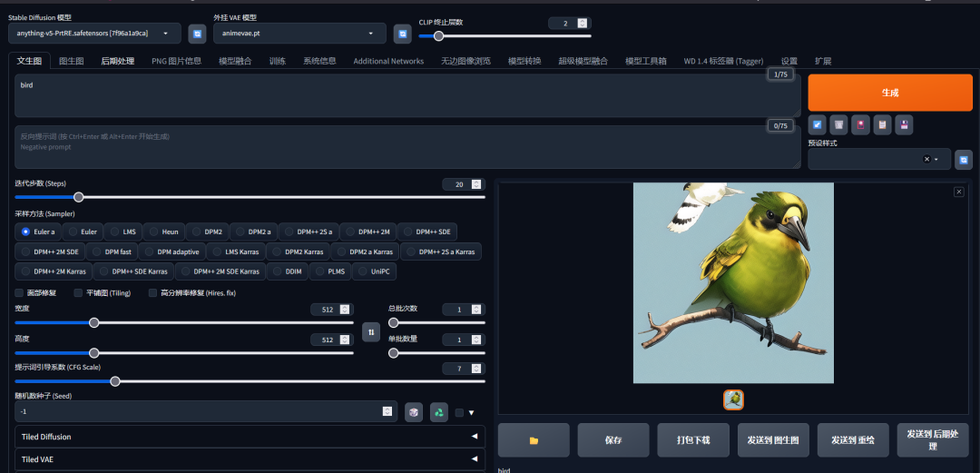Select the UniPC sampler
This screenshot has height=473, width=980.
point(375,271)
